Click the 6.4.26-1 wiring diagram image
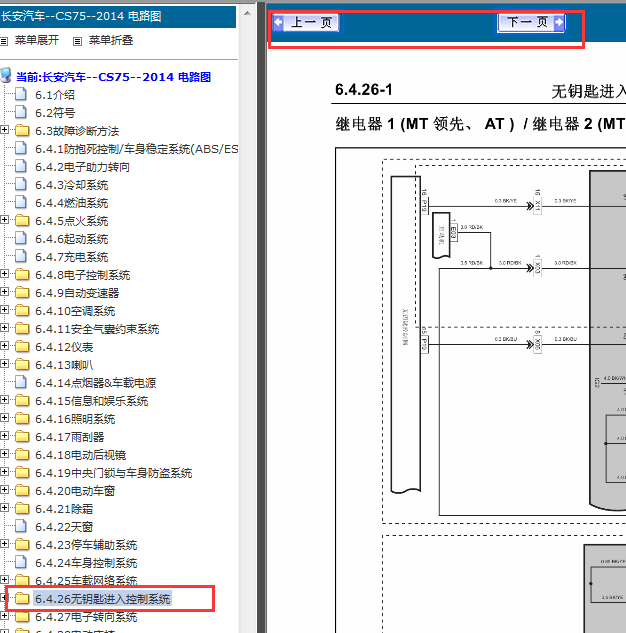The height and width of the screenshot is (633, 626). (480, 390)
